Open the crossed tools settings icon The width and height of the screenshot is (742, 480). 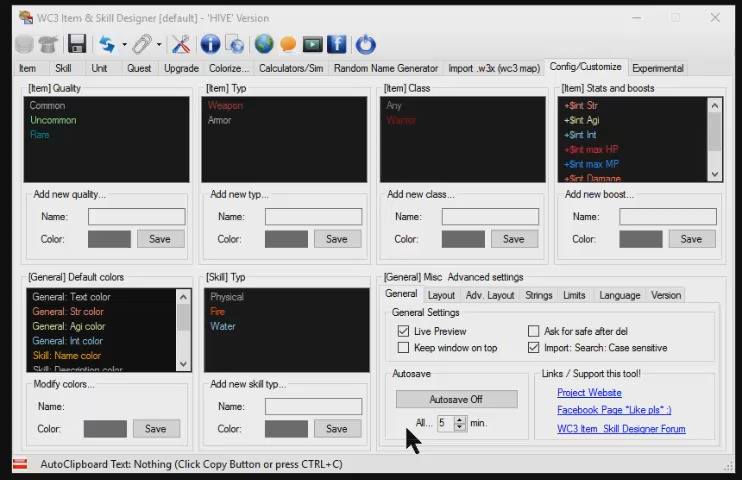(181, 44)
